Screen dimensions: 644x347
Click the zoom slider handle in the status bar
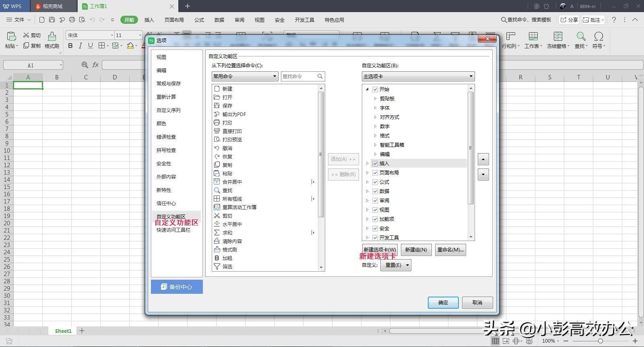600,341
